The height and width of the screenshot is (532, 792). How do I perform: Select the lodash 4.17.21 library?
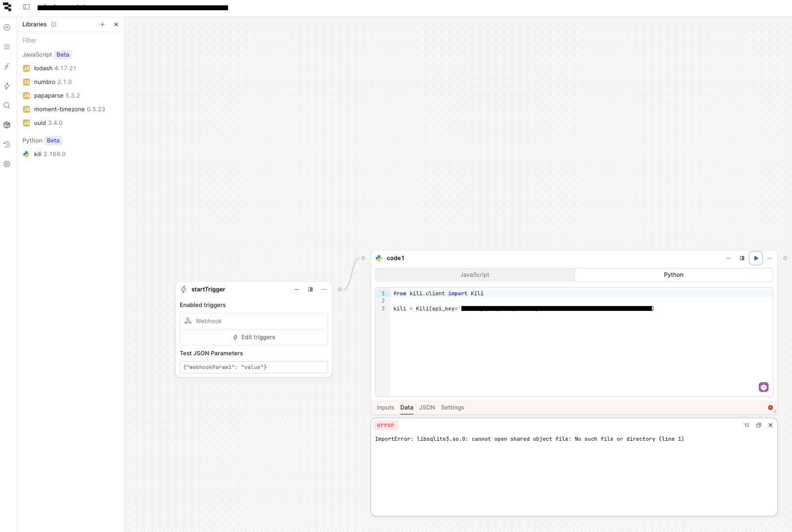coord(70,68)
